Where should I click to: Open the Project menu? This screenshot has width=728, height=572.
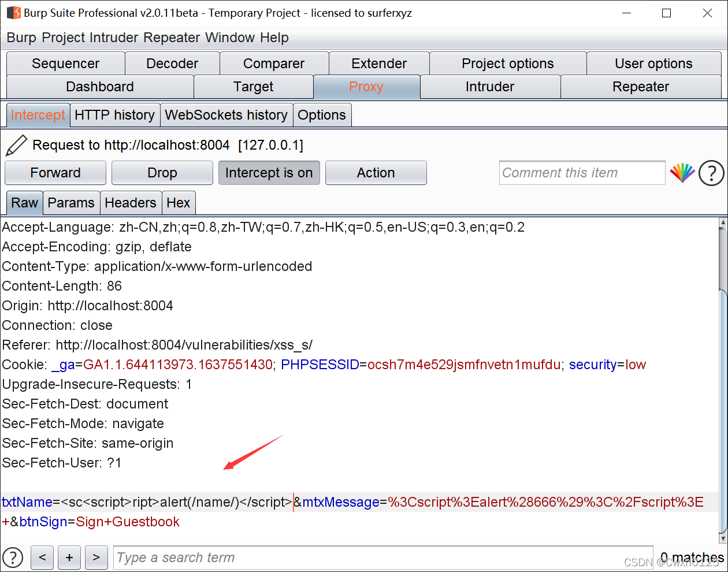click(64, 38)
